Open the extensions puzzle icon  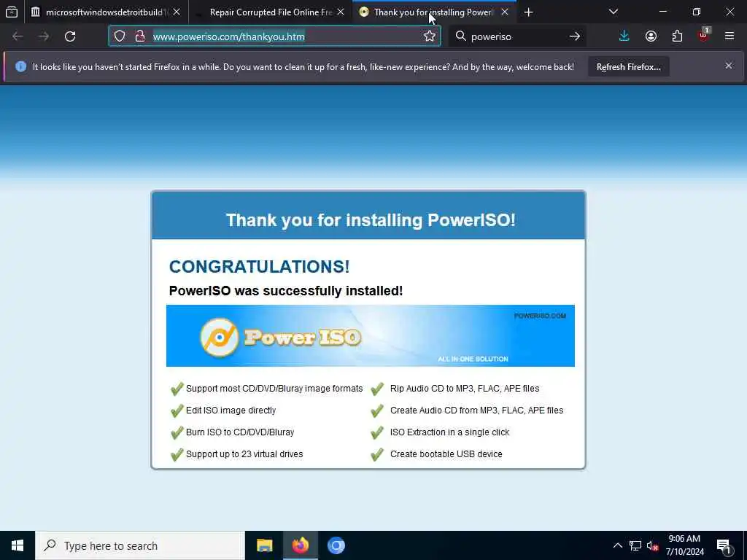677,36
